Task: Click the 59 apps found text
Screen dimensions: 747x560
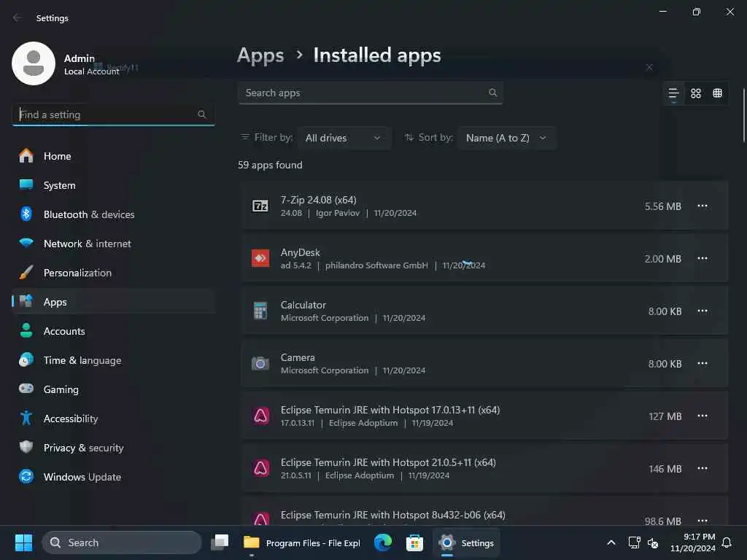Action: 270,165
